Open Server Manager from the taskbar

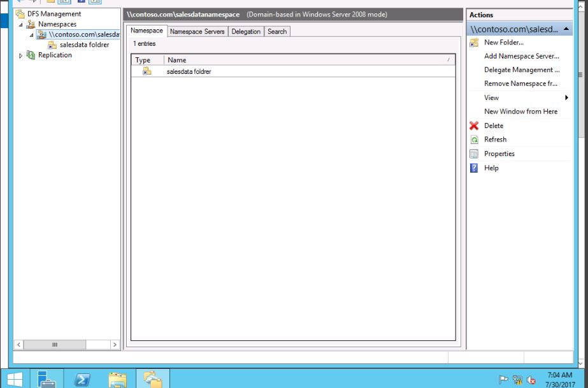coord(47,379)
